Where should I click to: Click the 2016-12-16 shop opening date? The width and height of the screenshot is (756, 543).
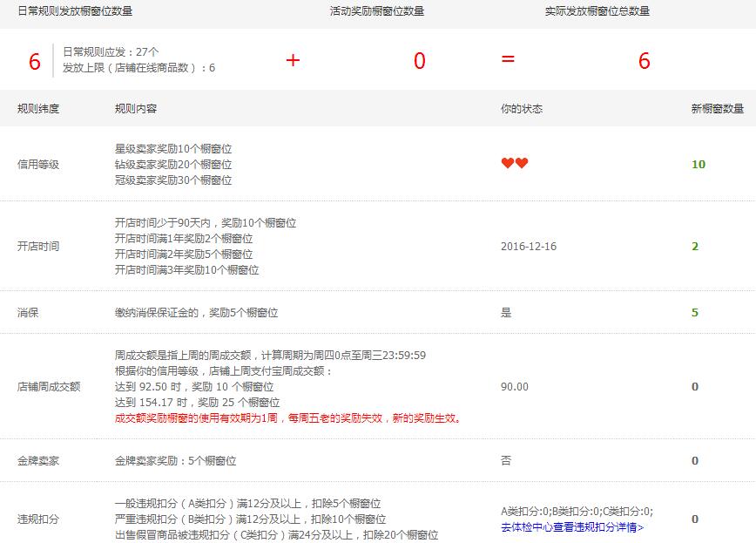click(528, 247)
